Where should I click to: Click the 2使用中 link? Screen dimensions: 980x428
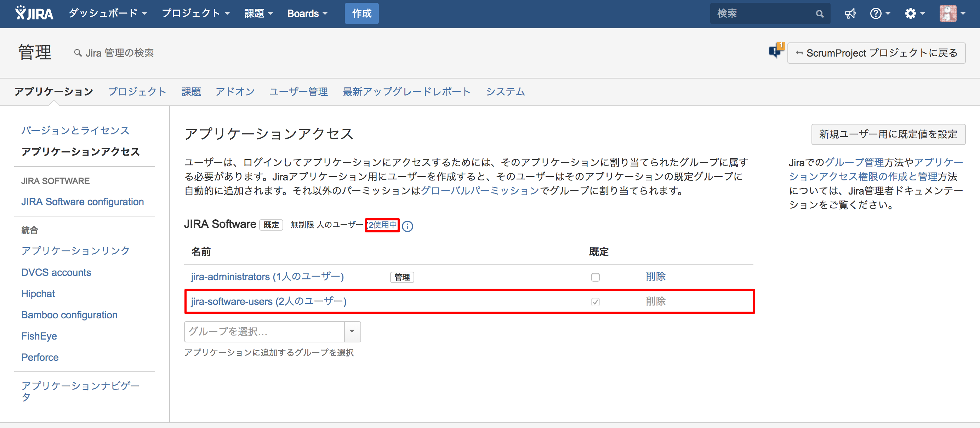click(382, 225)
